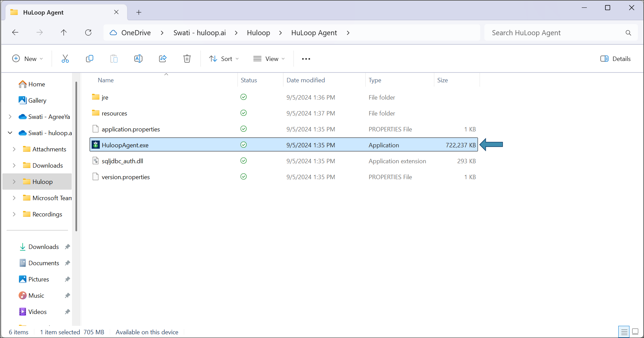The width and height of the screenshot is (644, 338).
Task: Click Swati - huloop.ai breadcrumb segment
Action: tap(200, 33)
